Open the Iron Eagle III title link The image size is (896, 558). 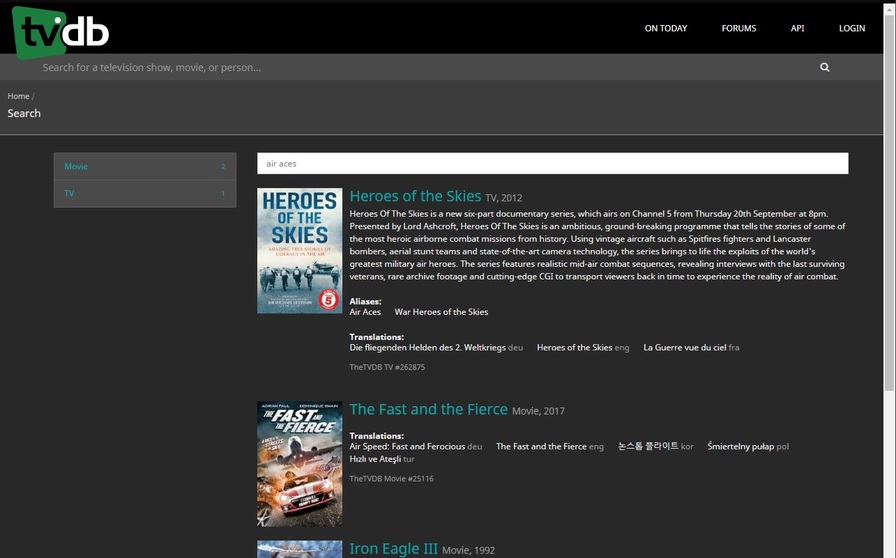pos(393,549)
